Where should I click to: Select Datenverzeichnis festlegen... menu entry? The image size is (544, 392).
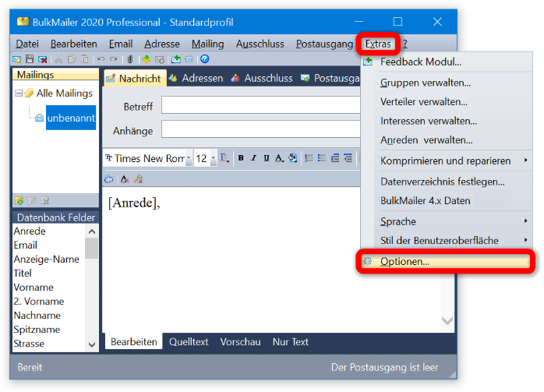(x=447, y=182)
